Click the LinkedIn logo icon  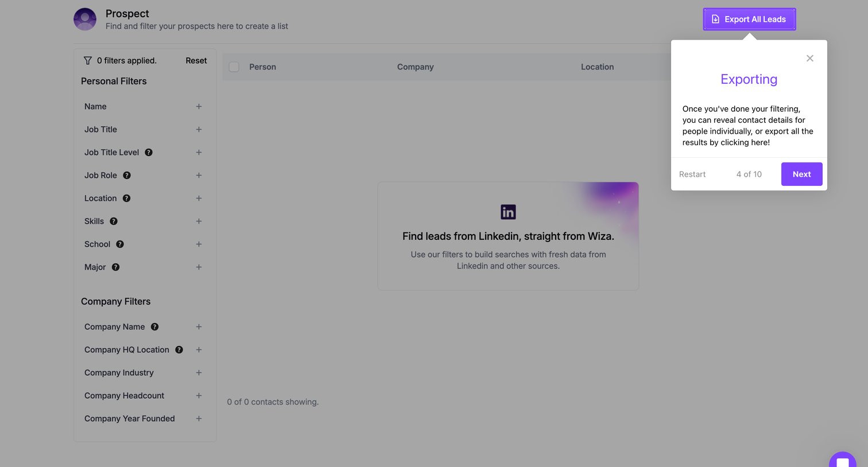pos(508,212)
